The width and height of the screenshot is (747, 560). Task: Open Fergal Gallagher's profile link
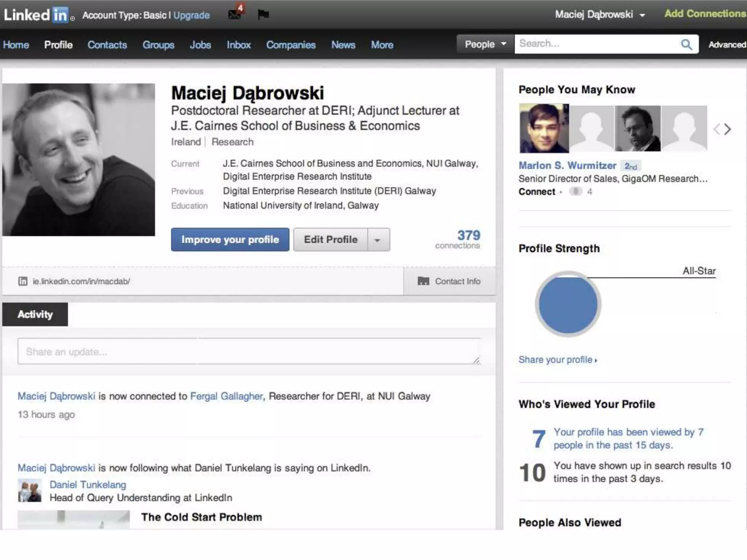(226, 396)
